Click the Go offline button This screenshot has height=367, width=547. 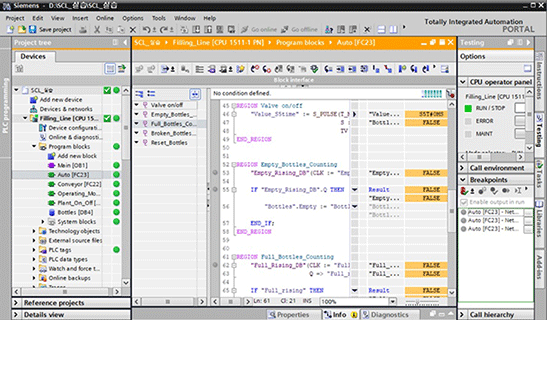(300, 30)
